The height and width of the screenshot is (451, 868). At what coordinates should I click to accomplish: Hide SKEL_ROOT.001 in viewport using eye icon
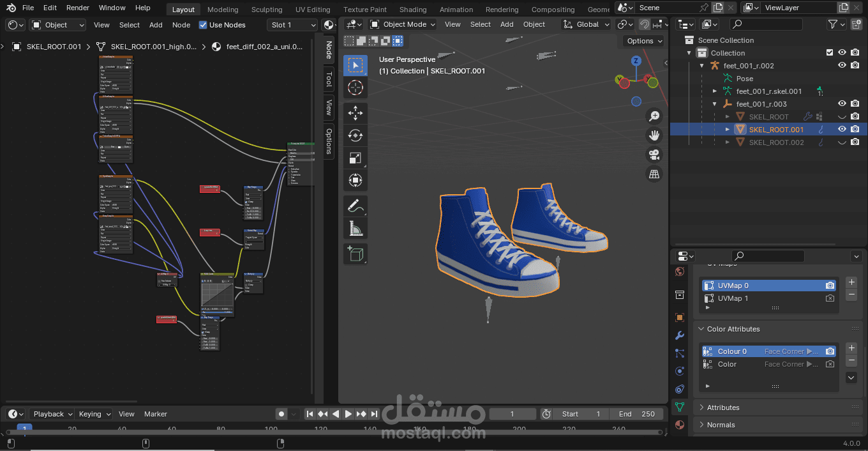coord(842,129)
